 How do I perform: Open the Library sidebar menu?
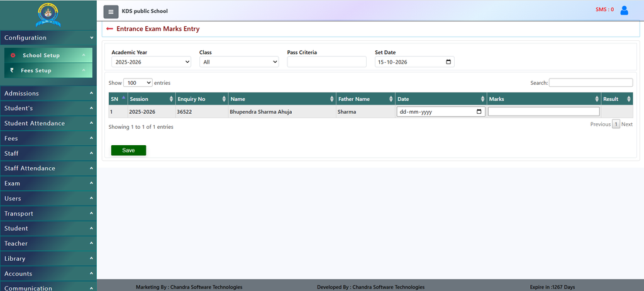48,258
